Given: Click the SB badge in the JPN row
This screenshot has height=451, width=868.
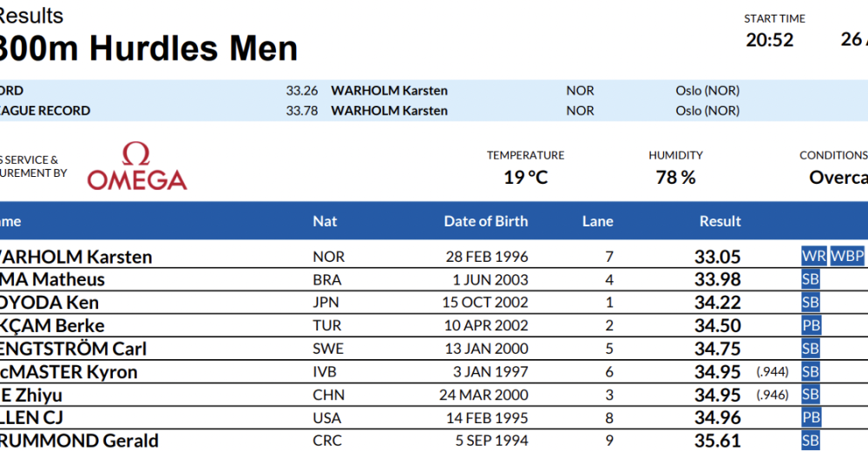Looking at the screenshot, I should [811, 302].
